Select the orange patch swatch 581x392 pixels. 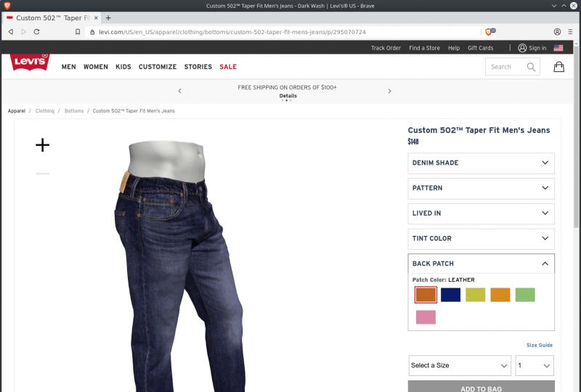click(x=500, y=295)
